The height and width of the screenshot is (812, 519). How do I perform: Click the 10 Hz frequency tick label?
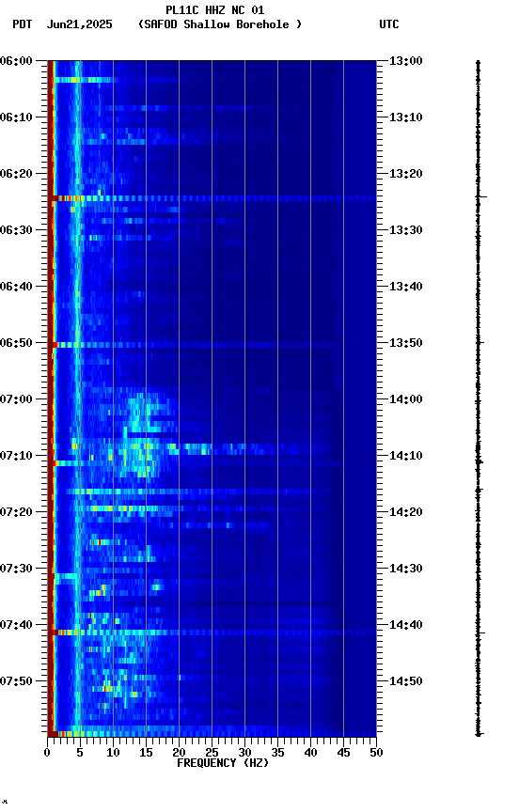pyautogui.click(x=113, y=753)
